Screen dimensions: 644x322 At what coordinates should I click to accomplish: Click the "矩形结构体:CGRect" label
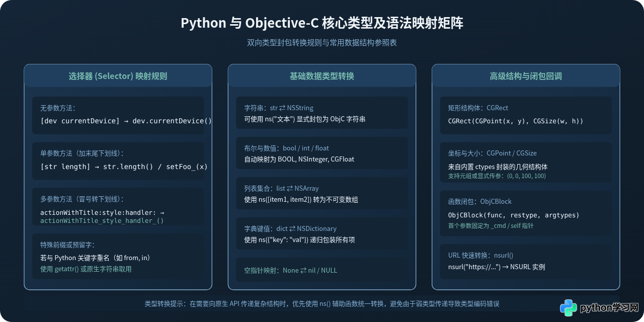tap(478, 108)
